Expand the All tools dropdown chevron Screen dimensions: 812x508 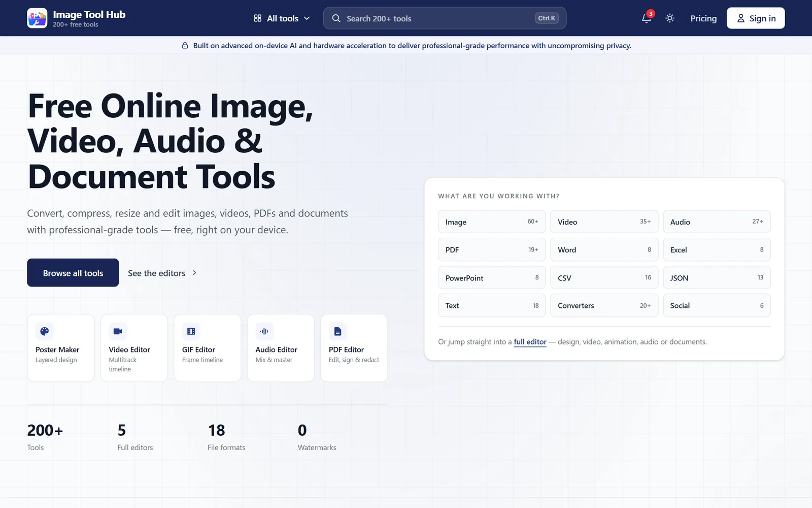[307, 18]
